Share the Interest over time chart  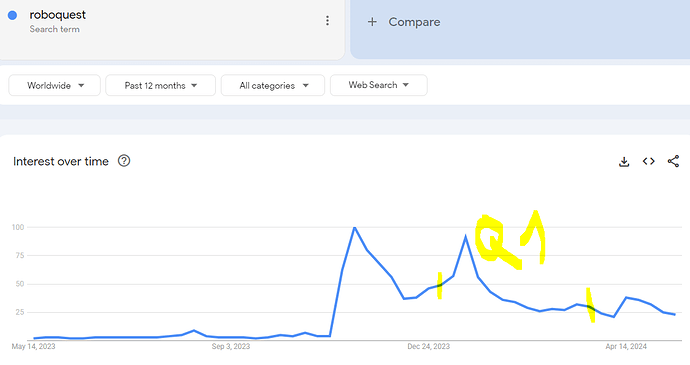(673, 161)
